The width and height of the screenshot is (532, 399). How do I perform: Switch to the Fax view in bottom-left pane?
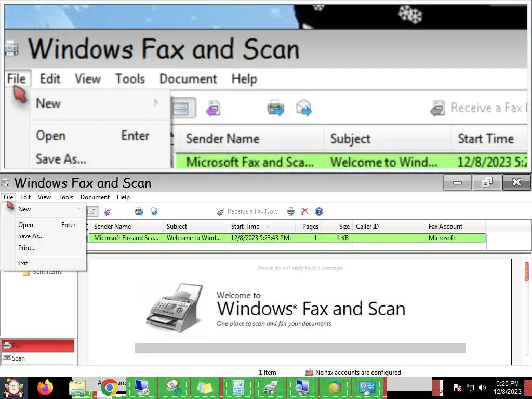click(38, 345)
